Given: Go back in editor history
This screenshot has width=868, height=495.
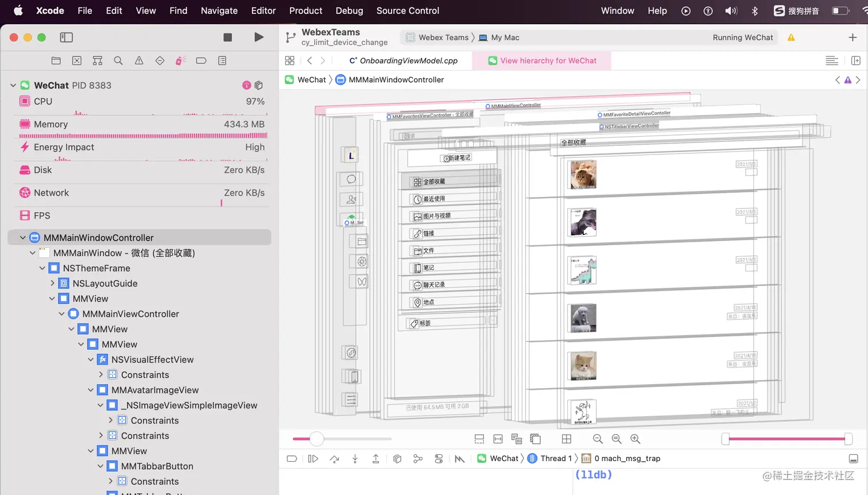Looking at the screenshot, I should 309,60.
